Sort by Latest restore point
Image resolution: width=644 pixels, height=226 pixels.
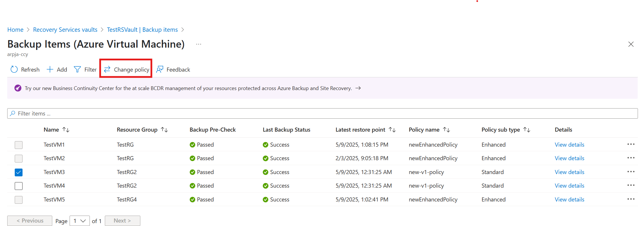pos(392,130)
